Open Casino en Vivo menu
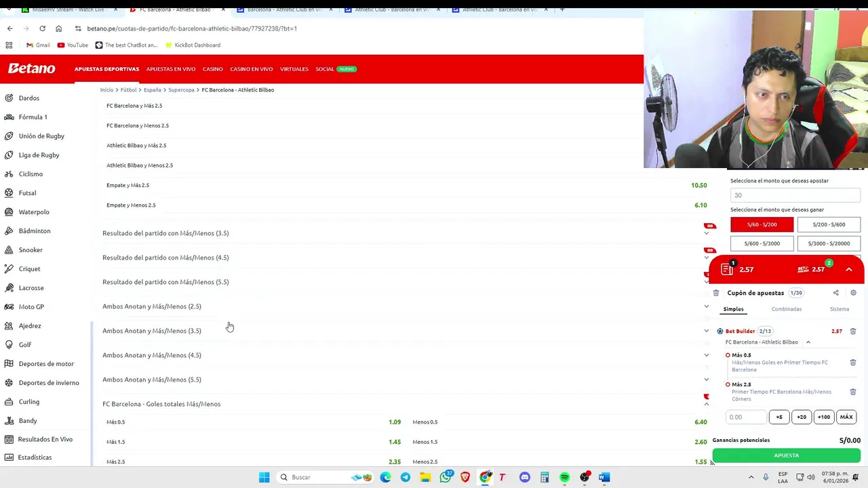Viewport: 868px width, 488px height. coord(251,69)
